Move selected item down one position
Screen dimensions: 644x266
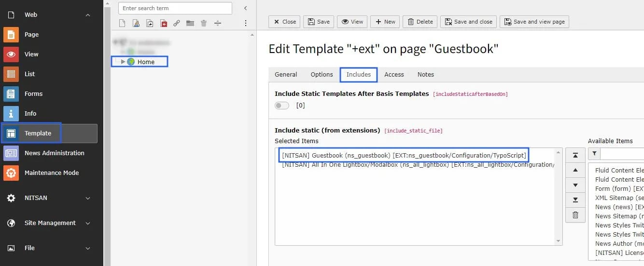pos(575,185)
